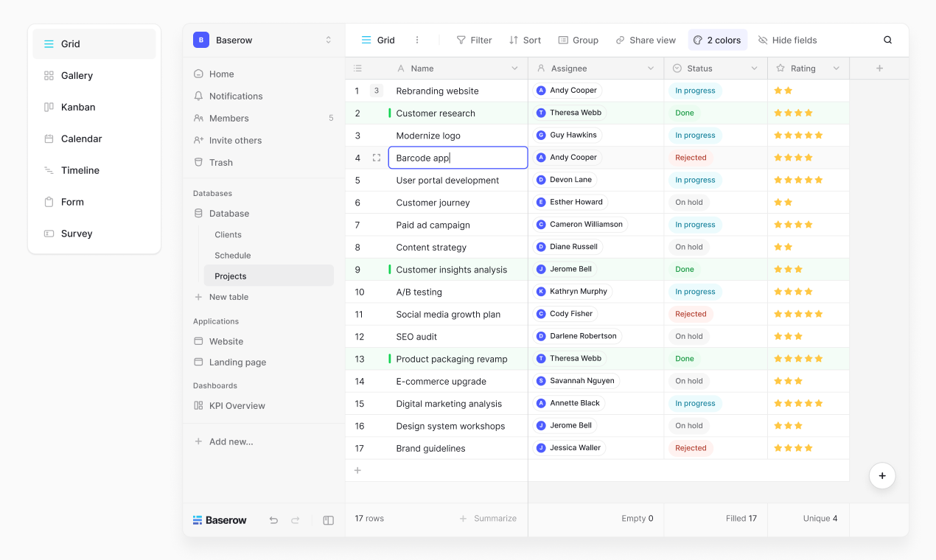Click the Notifications bell icon
The height and width of the screenshot is (560, 936).
pyautogui.click(x=198, y=96)
